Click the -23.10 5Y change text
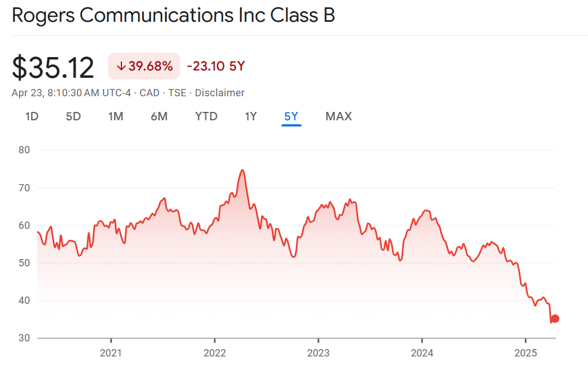Viewport: 588px width, 371px height. click(x=216, y=67)
